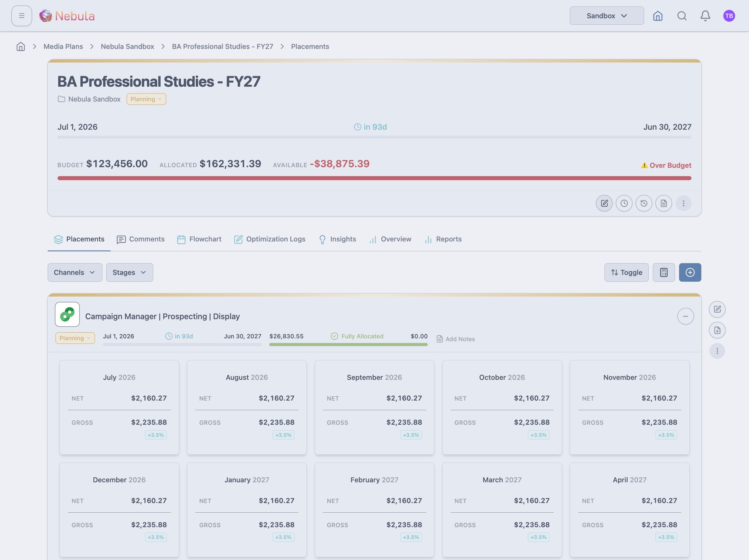Click the Over Budget warning icon
749x560 pixels.
644,165
